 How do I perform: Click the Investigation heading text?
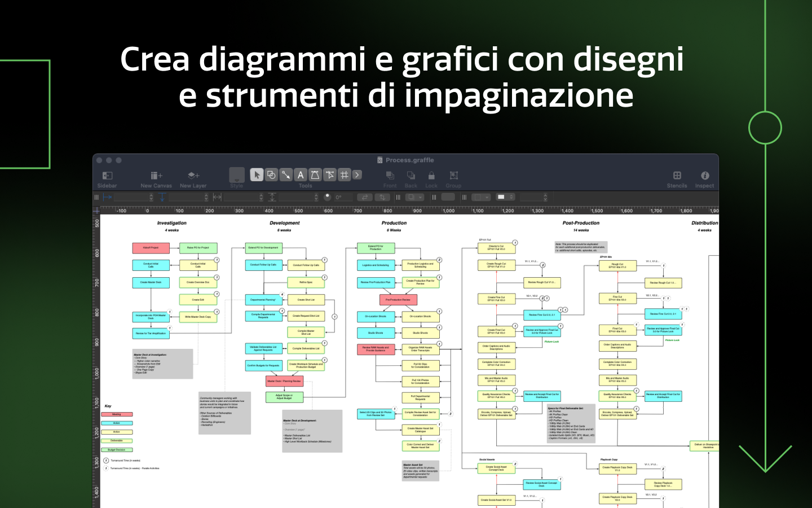click(x=171, y=223)
